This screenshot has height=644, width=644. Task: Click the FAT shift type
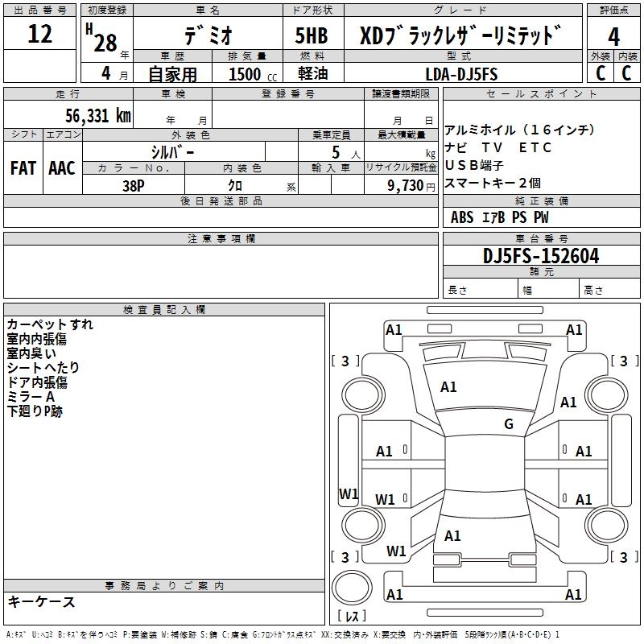pos(23,168)
